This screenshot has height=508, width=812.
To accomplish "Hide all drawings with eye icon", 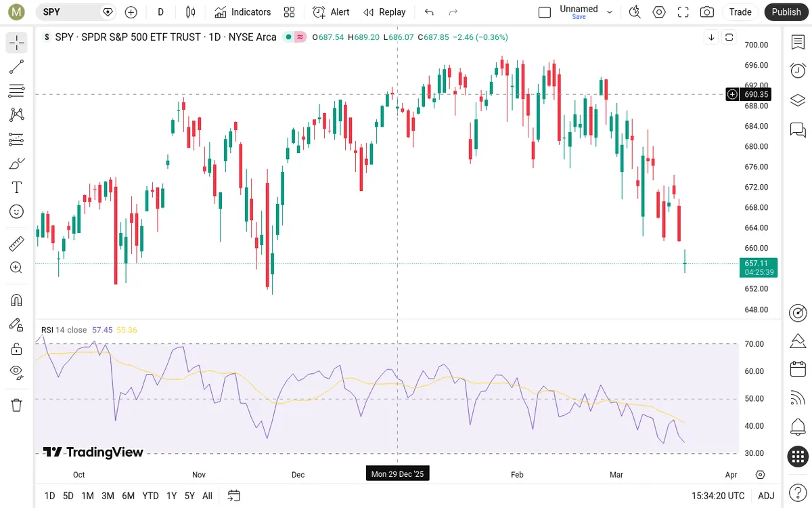I will click(17, 372).
